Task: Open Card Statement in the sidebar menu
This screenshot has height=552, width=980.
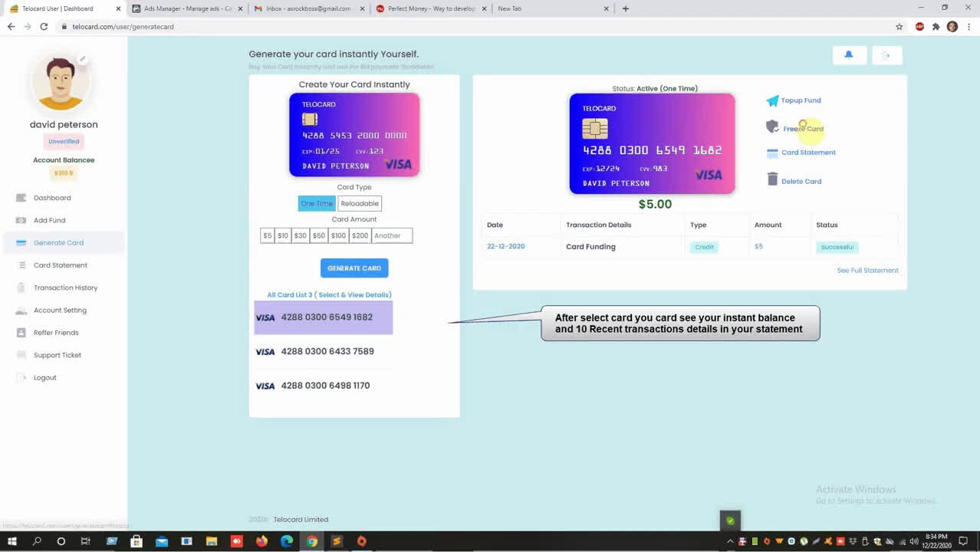Action: click(61, 265)
